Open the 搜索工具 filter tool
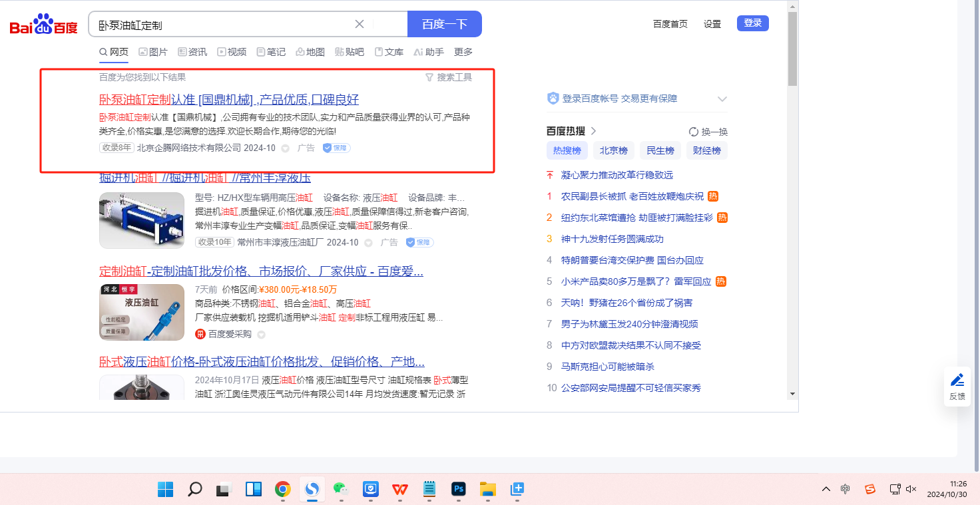 (449, 77)
